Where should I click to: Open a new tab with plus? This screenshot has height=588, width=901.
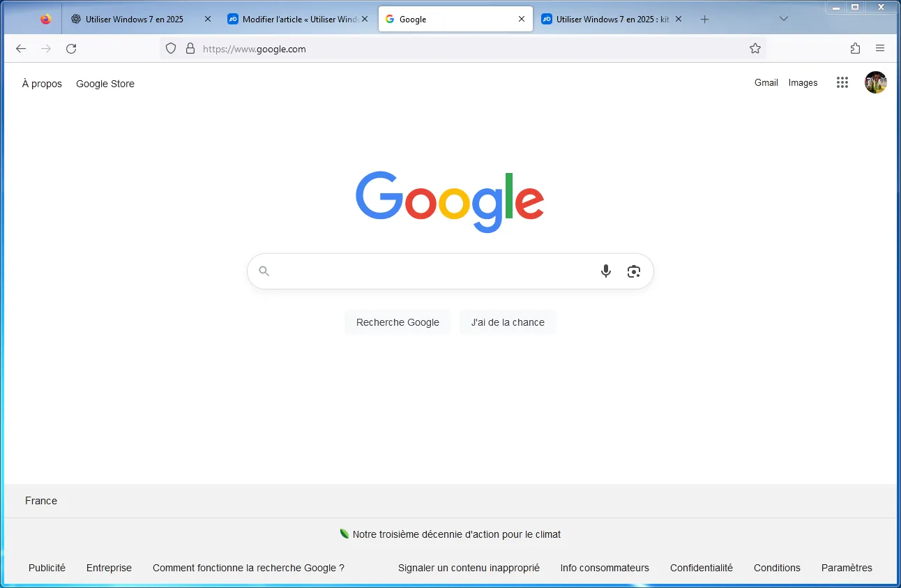(x=704, y=20)
